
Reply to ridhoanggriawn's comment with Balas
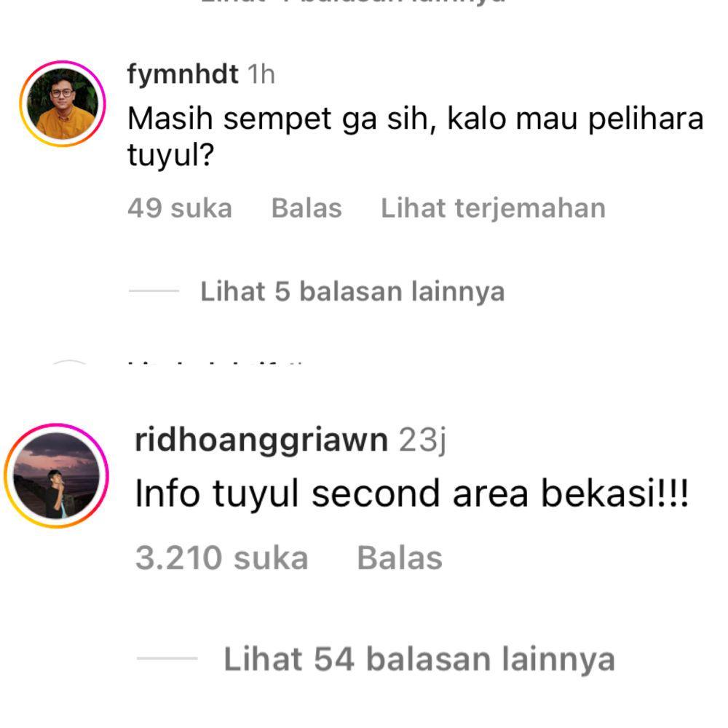click(x=400, y=558)
